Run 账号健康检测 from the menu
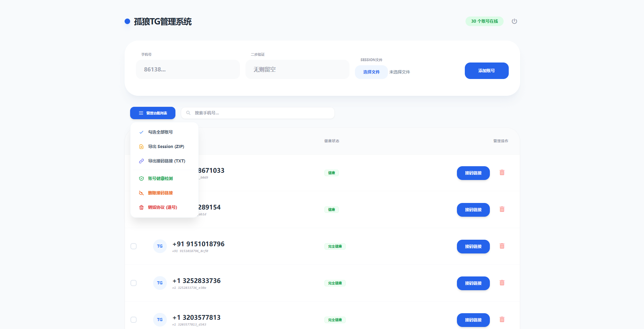 pos(160,179)
